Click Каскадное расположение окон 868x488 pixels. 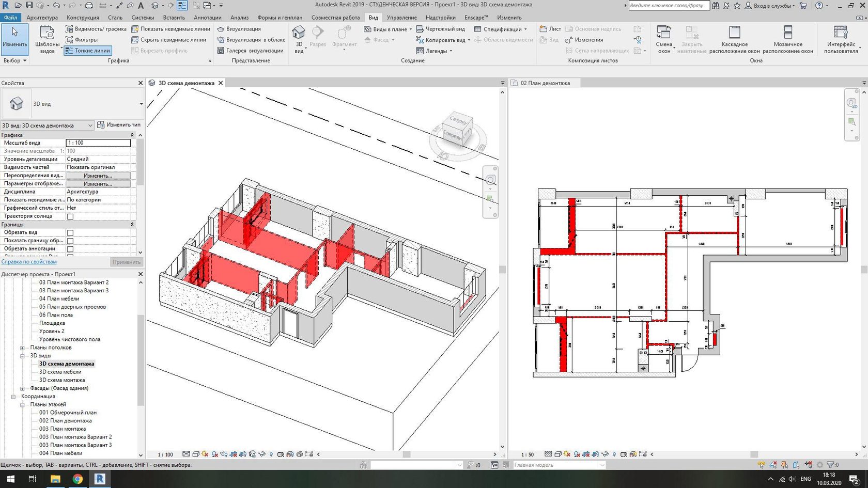coord(734,40)
